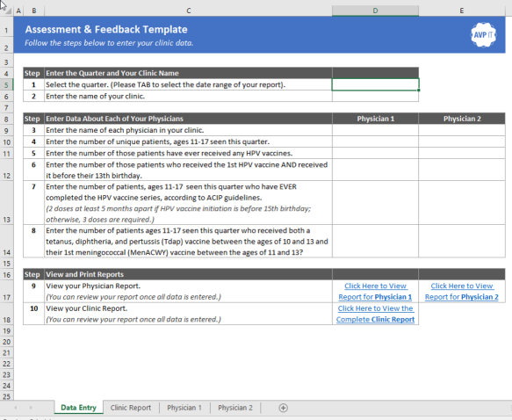Select Physician 2 unique patients cell, step 4
The image size is (512, 420).
(462, 141)
